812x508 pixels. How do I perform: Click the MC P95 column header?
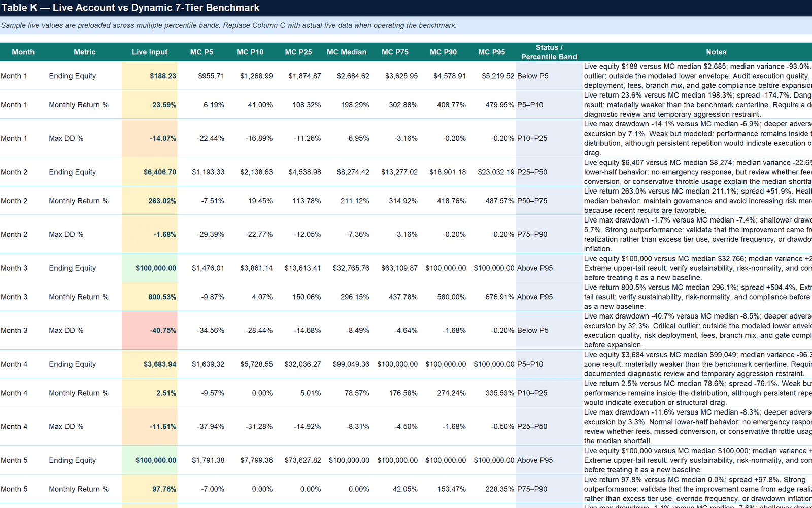492,52
